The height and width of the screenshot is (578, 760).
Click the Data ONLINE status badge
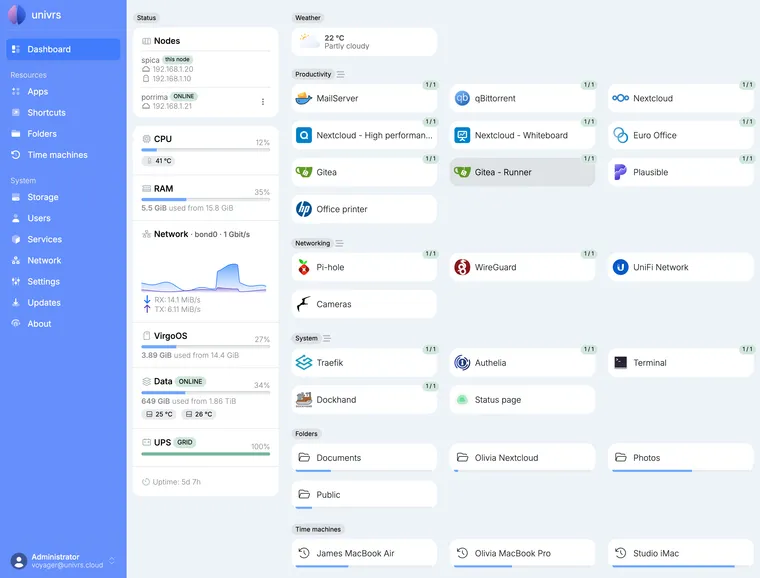(x=190, y=382)
